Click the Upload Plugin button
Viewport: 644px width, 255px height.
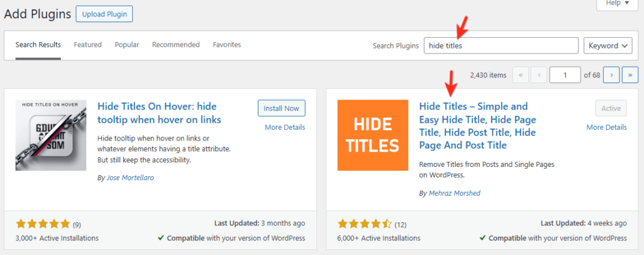(x=104, y=14)
